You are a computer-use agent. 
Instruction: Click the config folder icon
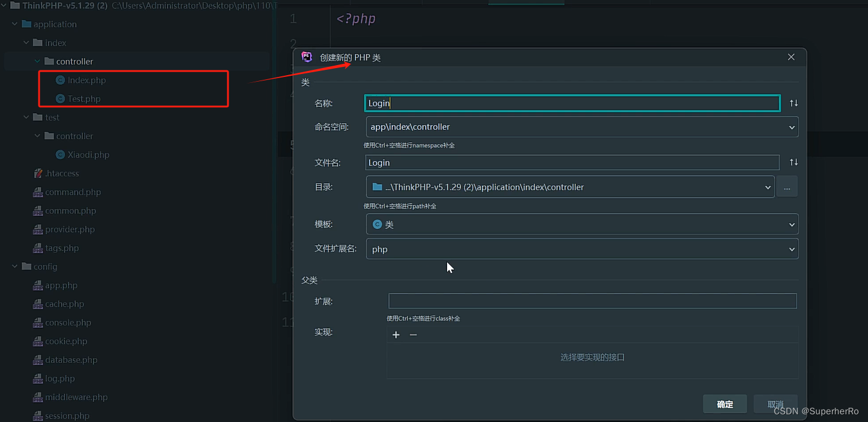click(26, 267)
